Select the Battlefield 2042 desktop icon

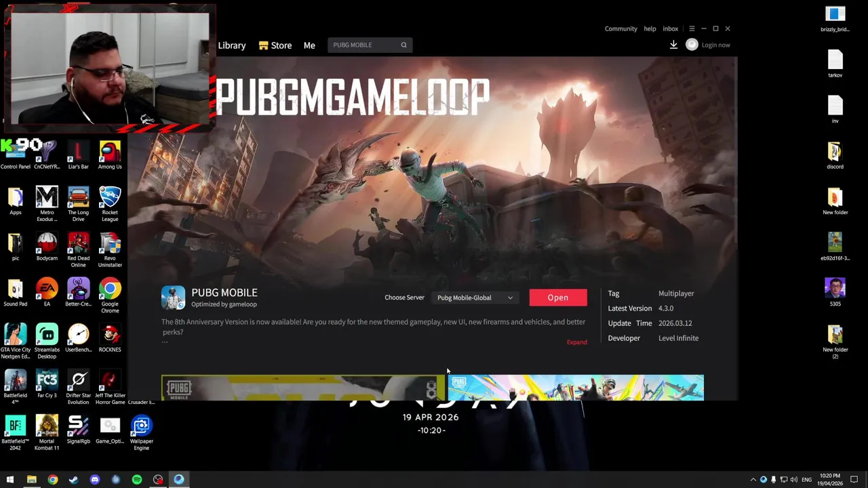click(15, 432)
